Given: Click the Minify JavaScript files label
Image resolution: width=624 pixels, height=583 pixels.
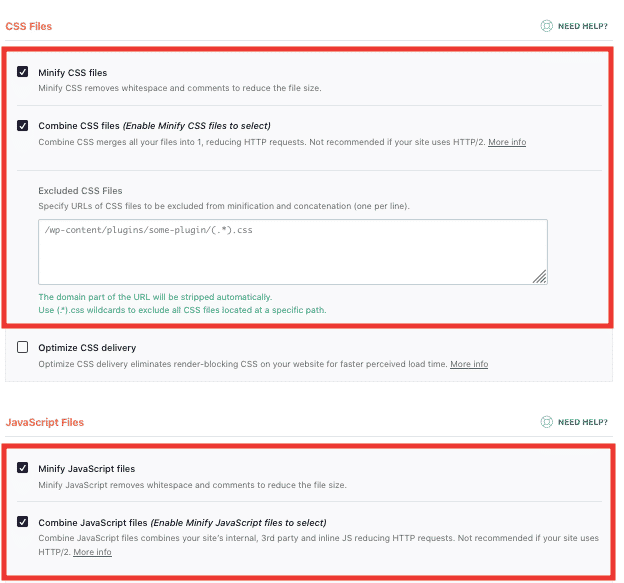Looking at the screenshot, I should (87, 469).
